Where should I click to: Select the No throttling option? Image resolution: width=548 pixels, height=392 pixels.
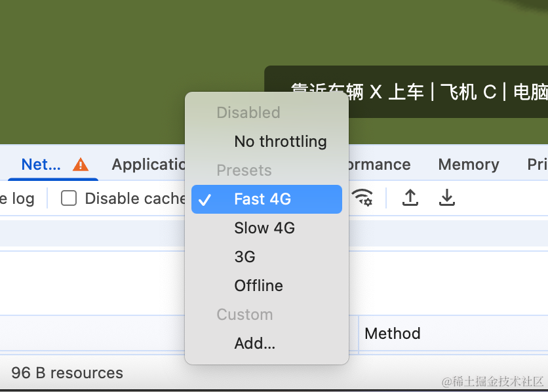267,142
